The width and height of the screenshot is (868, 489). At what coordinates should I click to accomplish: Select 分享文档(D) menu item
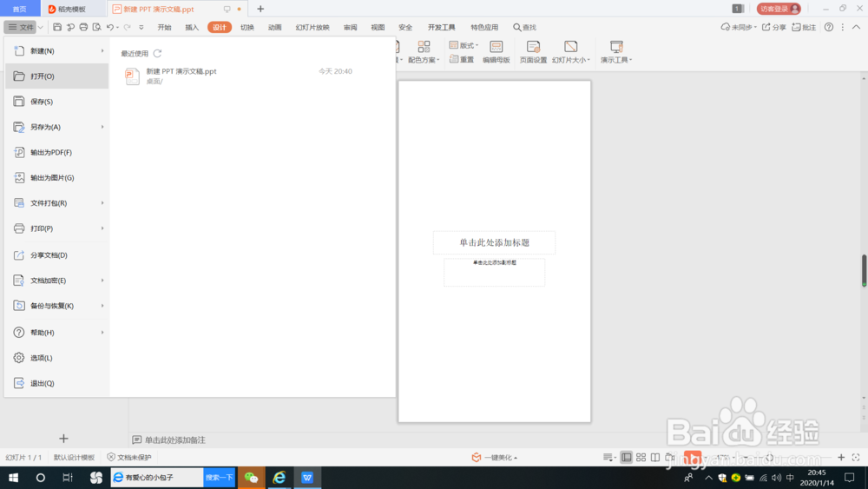pos(57,255)
